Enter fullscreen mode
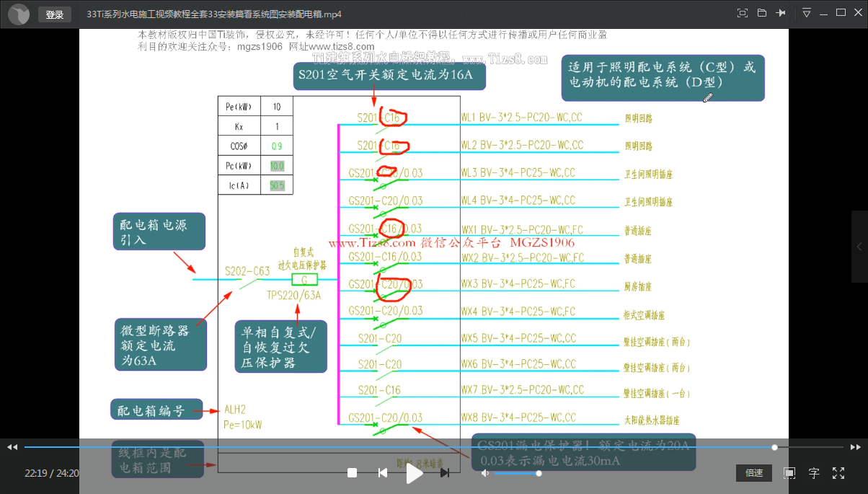The height and width of the screenshot is (494, 868). click(x=838, y=473)
